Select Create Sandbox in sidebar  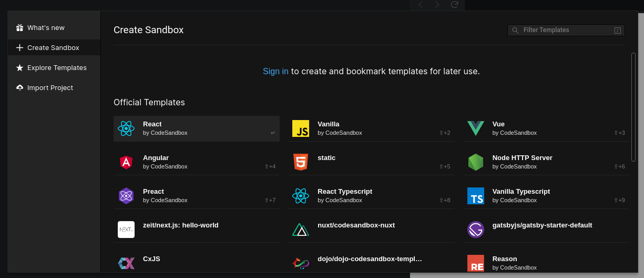point(54,47)
